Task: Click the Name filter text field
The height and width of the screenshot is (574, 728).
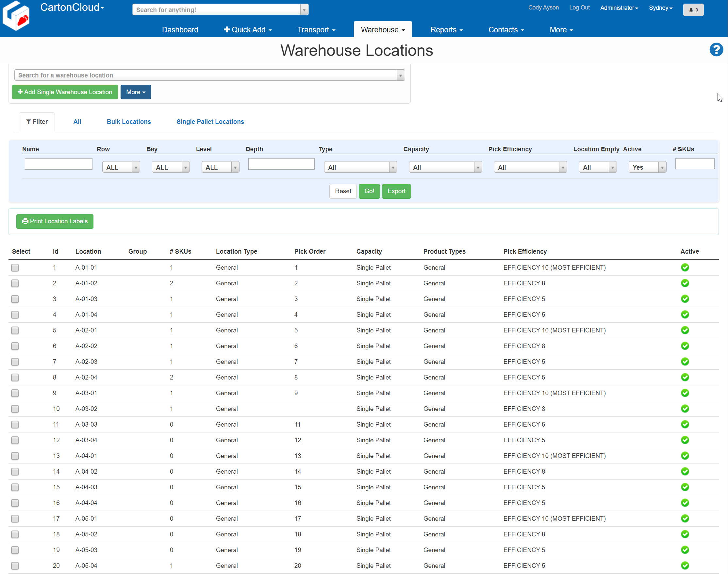Action: pos(58,164)
